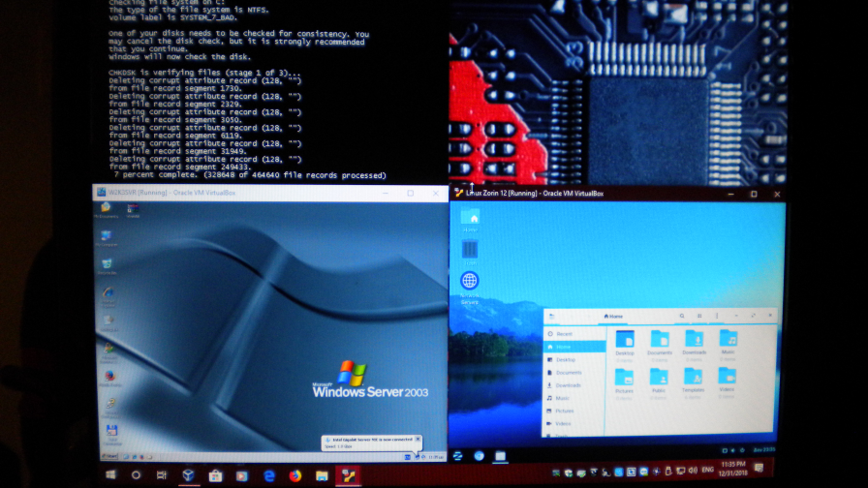Open File Explorer from the host taskbar

pyautogui.click(x=322, y=475)
